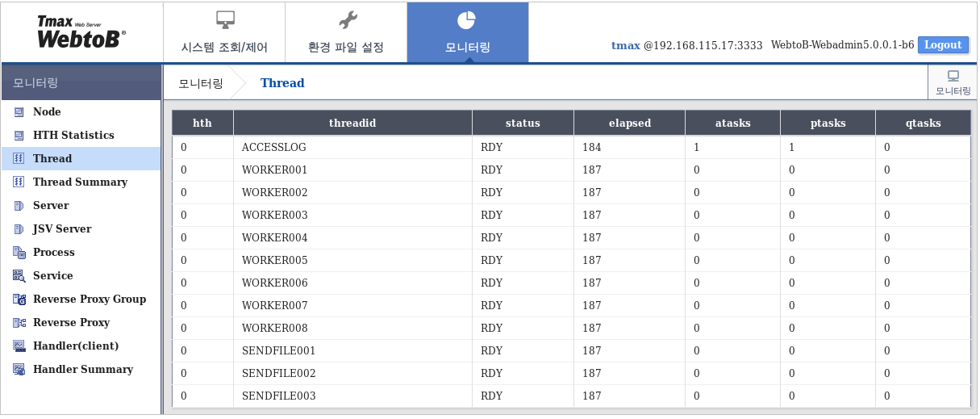Open HTH Statistics page
Image resolution: width=980 pixels, height=419 pixels.
(81, 136)
